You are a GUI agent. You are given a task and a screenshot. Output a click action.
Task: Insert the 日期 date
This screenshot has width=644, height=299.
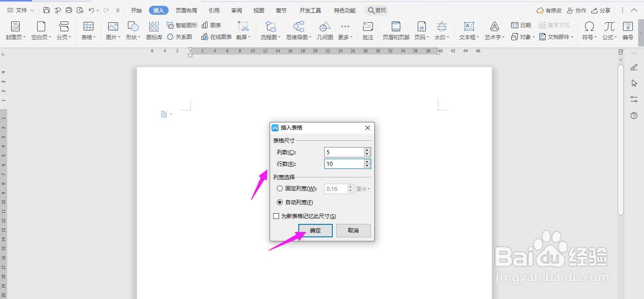tap(521, 25)
